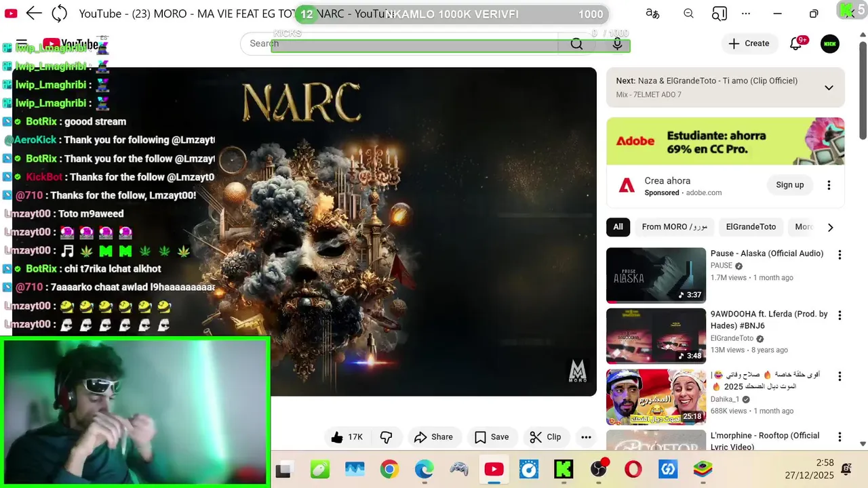Image resolution: width=868 pixels, height=488 pixels.
Task: Open the Crea ahora Adobe sponsored link
Action: tap(667, 181)
